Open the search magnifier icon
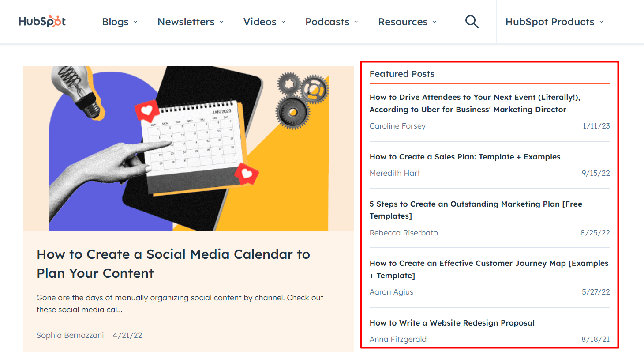The height and width of the screenshot is (352, 644). (472, 22)
